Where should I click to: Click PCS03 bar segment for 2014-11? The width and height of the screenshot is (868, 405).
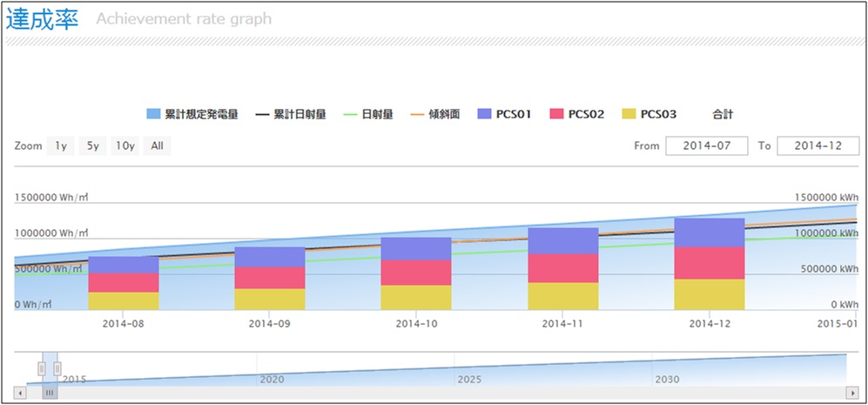563,296
